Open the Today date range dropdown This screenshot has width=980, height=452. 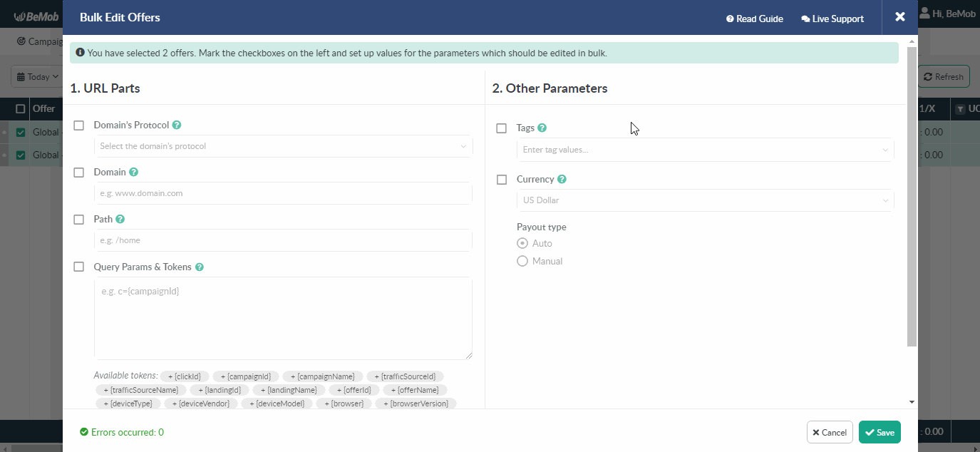(37, 76)
